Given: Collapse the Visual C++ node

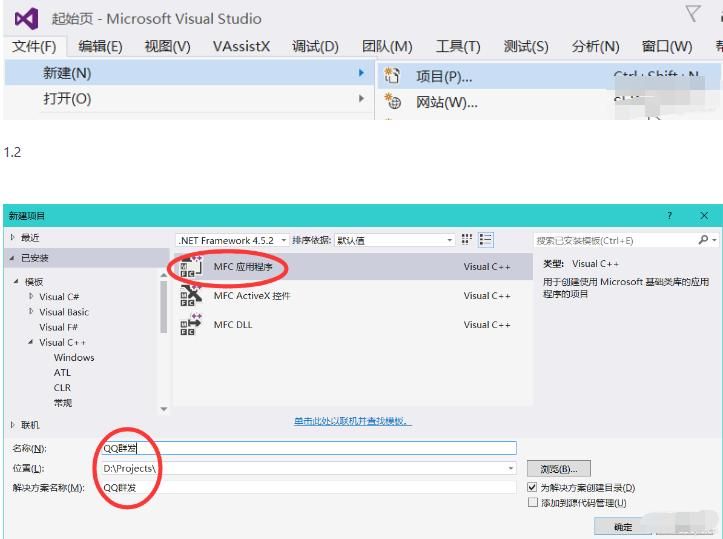Looking at the screenshot, I should tap(31, 342).
